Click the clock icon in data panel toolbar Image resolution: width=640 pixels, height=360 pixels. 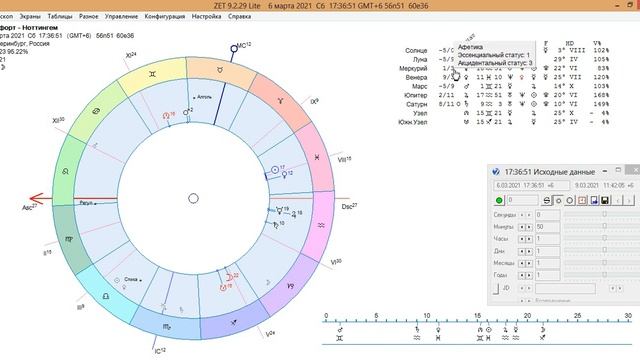(x=582, y=200)
